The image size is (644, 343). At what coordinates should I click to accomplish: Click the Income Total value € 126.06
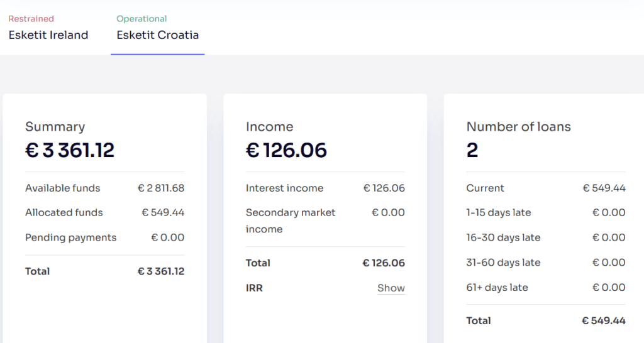(384, 263)
